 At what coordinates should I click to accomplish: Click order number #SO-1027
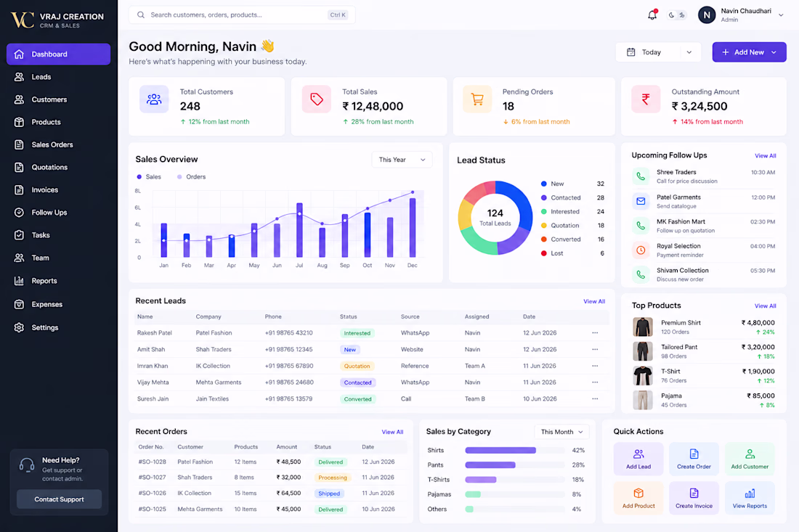coord(152,478)
